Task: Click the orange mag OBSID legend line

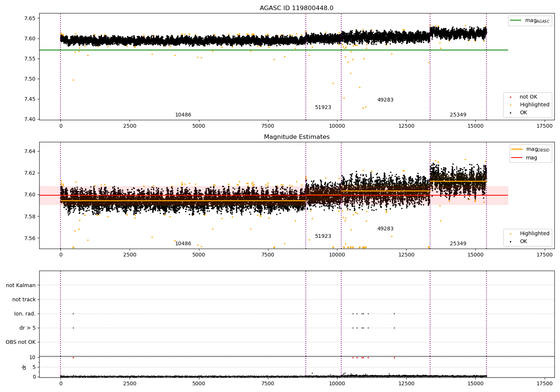Action: pyautogui.click(x=517, y=149)
